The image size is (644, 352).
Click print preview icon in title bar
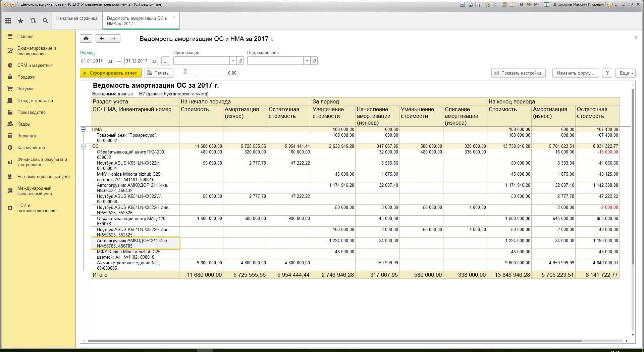[x=478, y=4]
